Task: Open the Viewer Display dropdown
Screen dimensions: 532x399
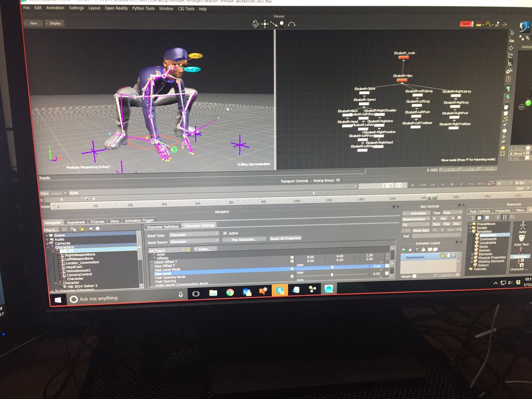Action: click(54, 23)
